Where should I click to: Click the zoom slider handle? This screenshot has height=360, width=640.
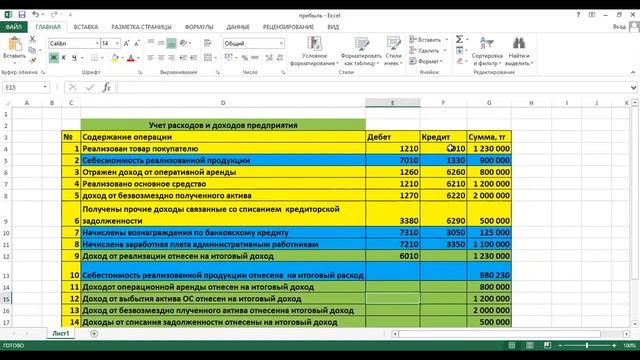(x=587, y=345)
